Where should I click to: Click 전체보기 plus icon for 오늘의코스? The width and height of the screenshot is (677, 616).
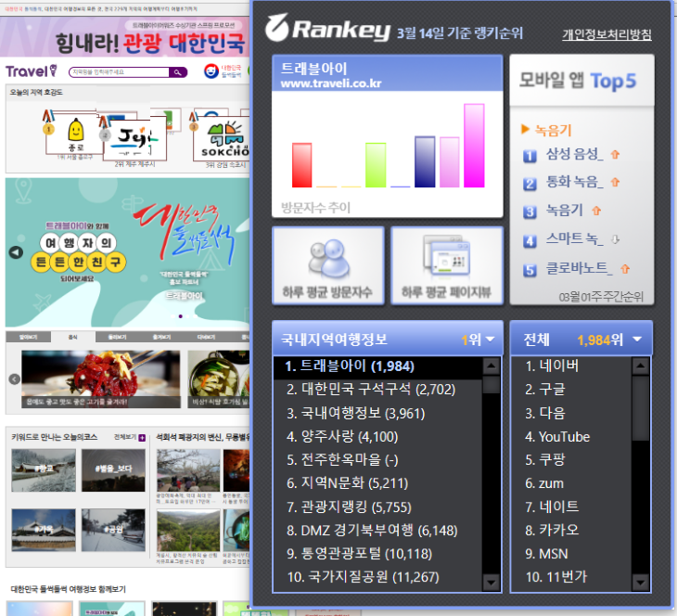(x=142, y=438)
